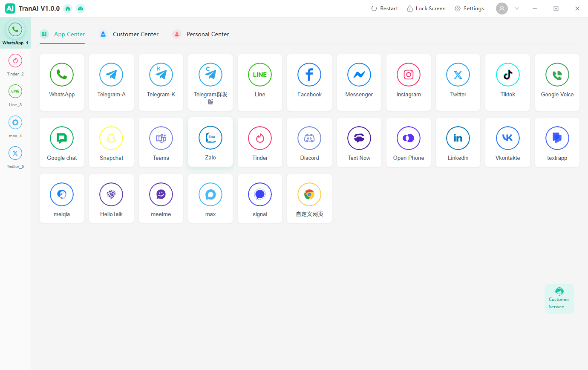Open the Telegram-K app

click(x=161, y=82)
